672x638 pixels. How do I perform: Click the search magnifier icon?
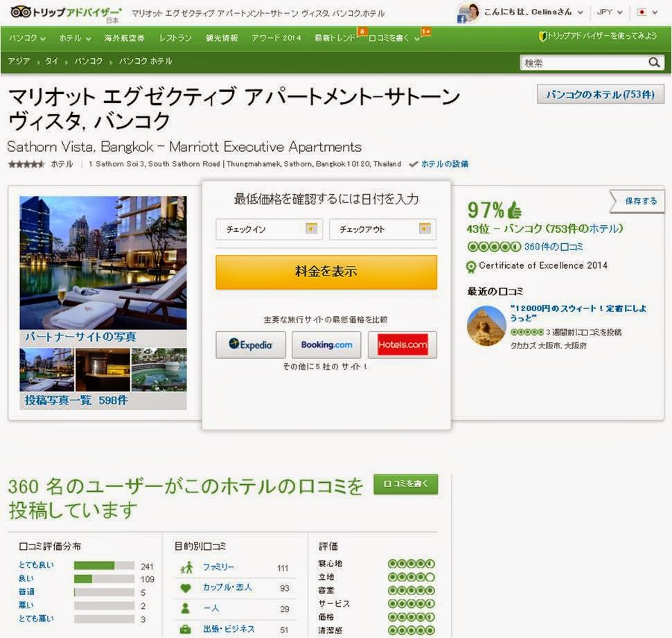(654, 62)
